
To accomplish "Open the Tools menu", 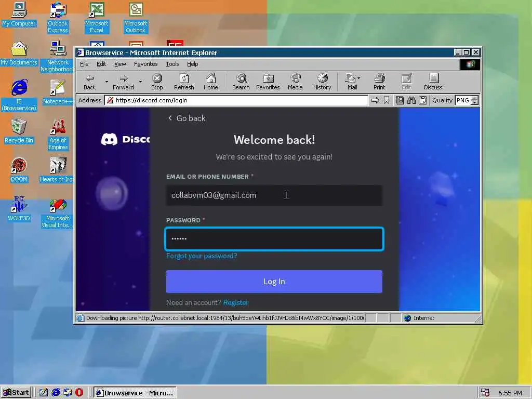I will click(x=172, y=64).
